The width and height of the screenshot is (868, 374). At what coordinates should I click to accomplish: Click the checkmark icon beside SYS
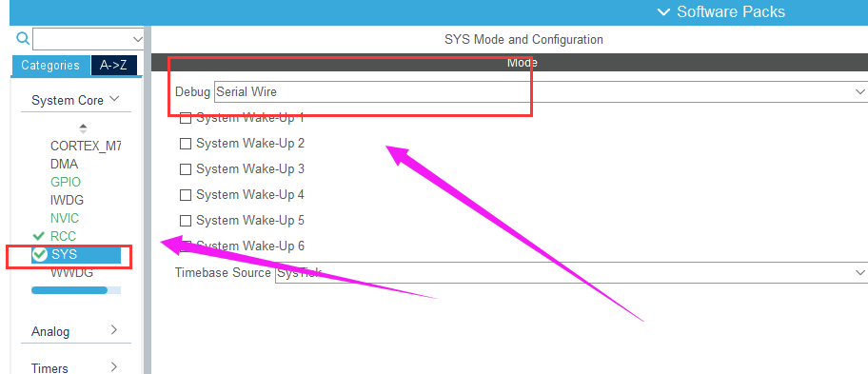coord(40,254)
